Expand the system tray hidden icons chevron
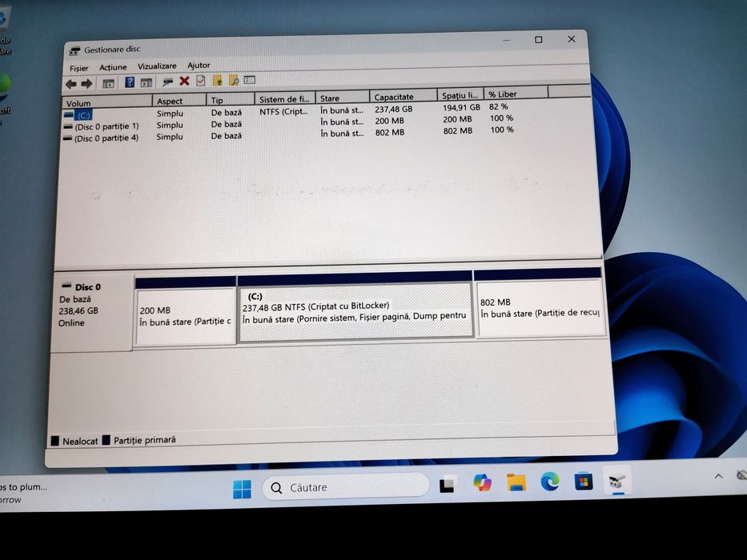Viewport: 747px width, 560px height. [x=718, y=476]
